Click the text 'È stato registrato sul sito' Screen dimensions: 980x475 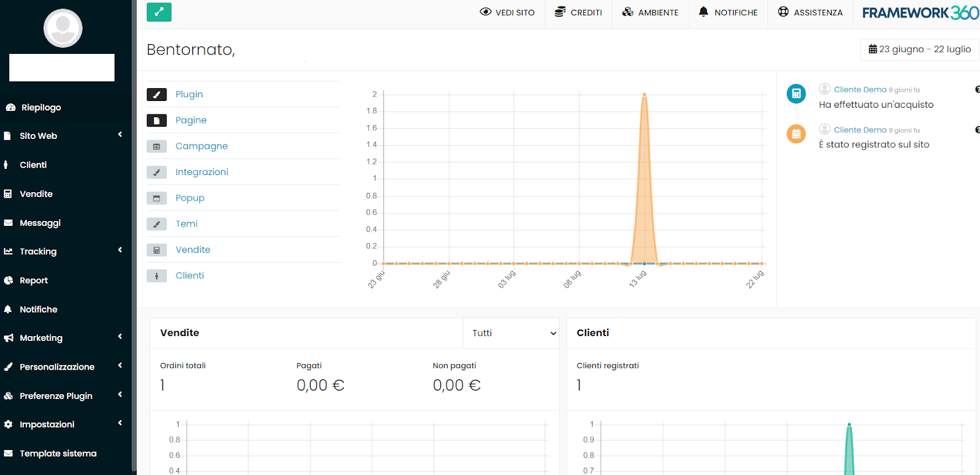tap(874, 144)
